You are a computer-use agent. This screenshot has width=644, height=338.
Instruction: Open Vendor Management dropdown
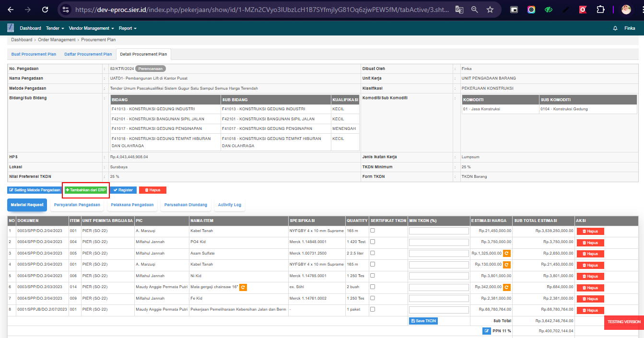pos(91,28)
